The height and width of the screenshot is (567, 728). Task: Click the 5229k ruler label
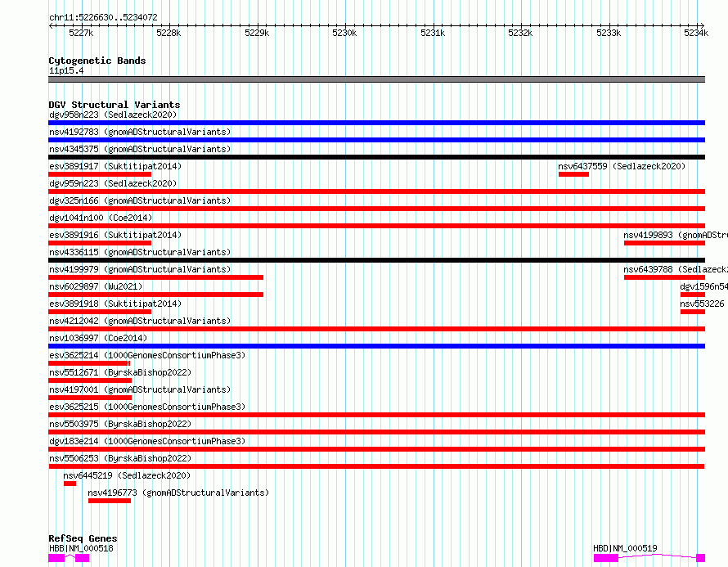coord(257,33)
